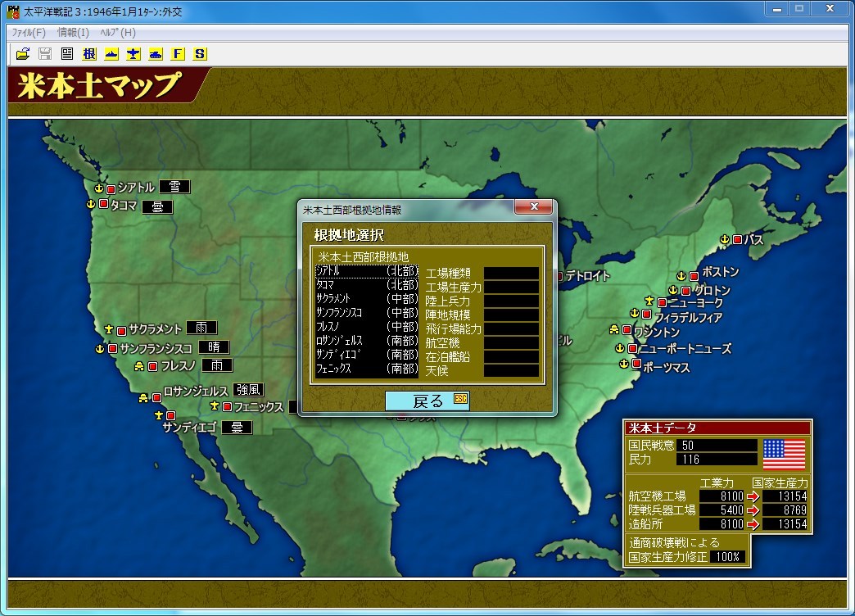Click the 航空機工場 industrial value 8100
The width and height of the screenshot is (855, 616).
coord(722,496)
